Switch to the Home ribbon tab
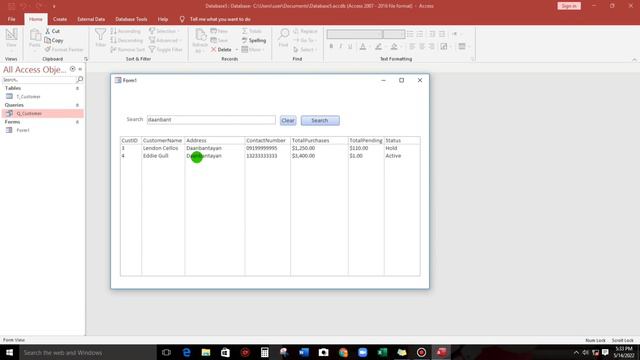This screenshot has height=360, width=640. tap(36, 19)
